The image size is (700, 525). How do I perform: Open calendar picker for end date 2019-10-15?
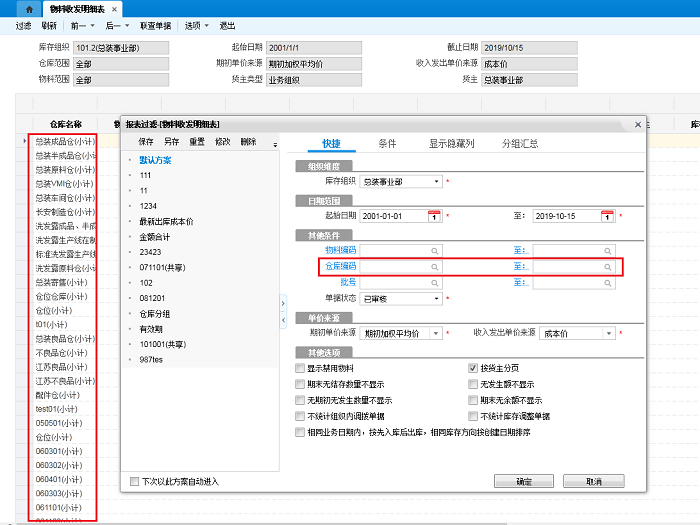pos(607,216)
